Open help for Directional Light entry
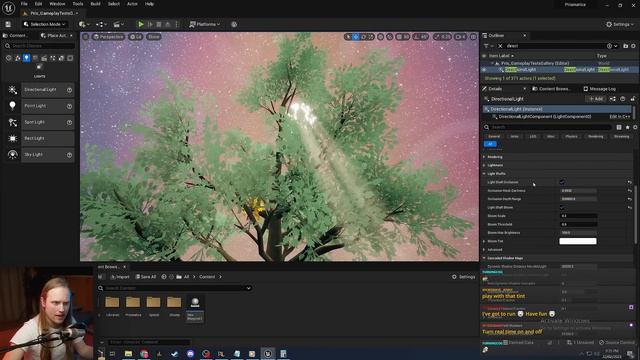Screen dimensions: 640x360 [69, 90]
